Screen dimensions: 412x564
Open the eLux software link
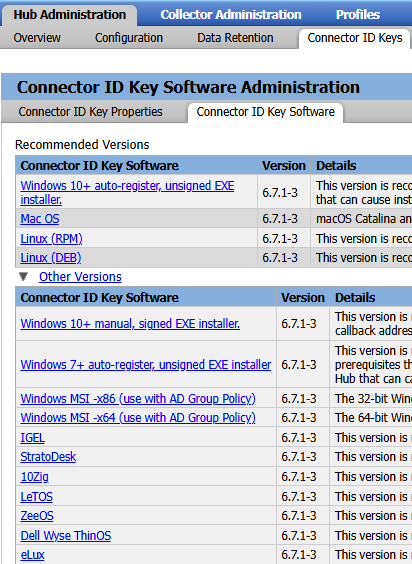pos(32,555)
